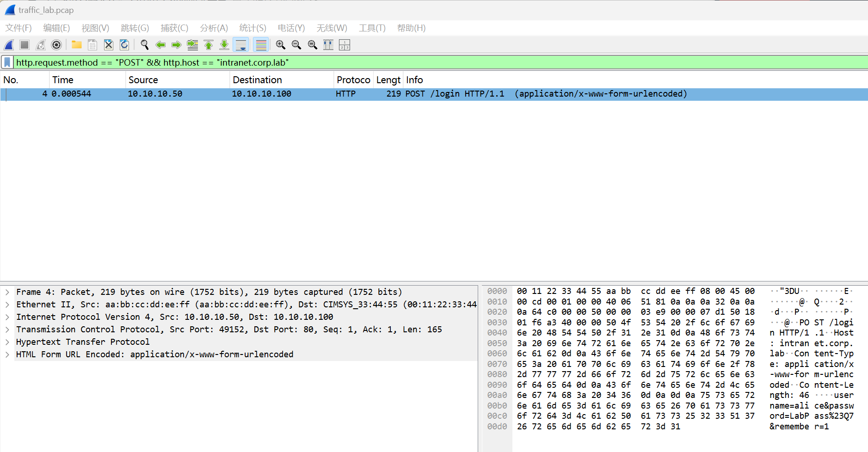Find a packet with magnifier icon
This screenshot has height=452, width=868.
[x=144, y=45]
